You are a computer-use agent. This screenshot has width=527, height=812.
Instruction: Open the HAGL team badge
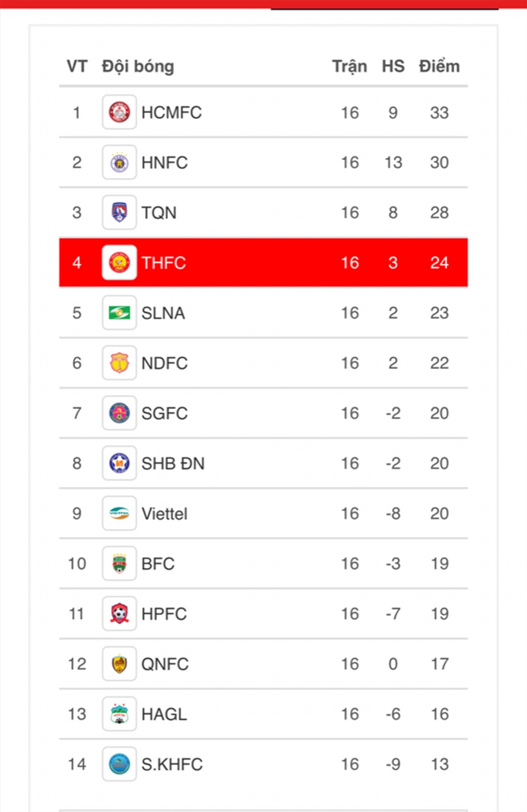click(119, 714)
